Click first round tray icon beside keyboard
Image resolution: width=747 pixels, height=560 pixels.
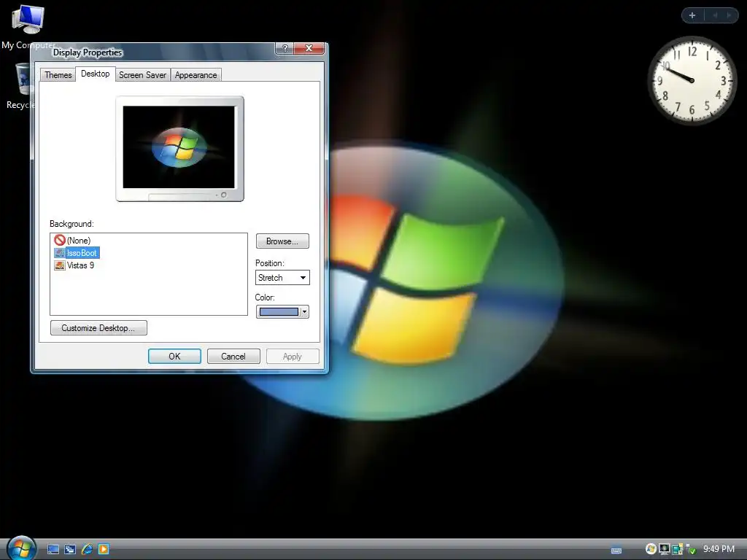(651, 549)
